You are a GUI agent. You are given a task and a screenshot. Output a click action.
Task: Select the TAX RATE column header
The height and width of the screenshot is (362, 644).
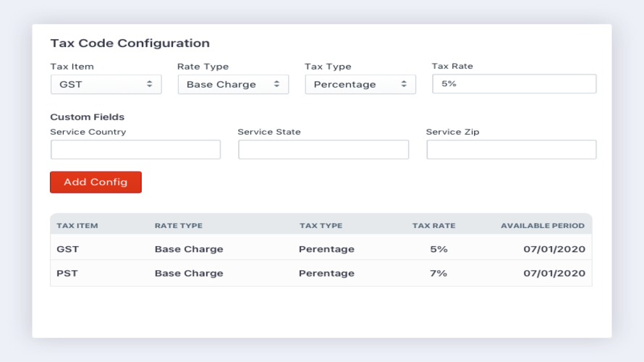pos(434,226)
